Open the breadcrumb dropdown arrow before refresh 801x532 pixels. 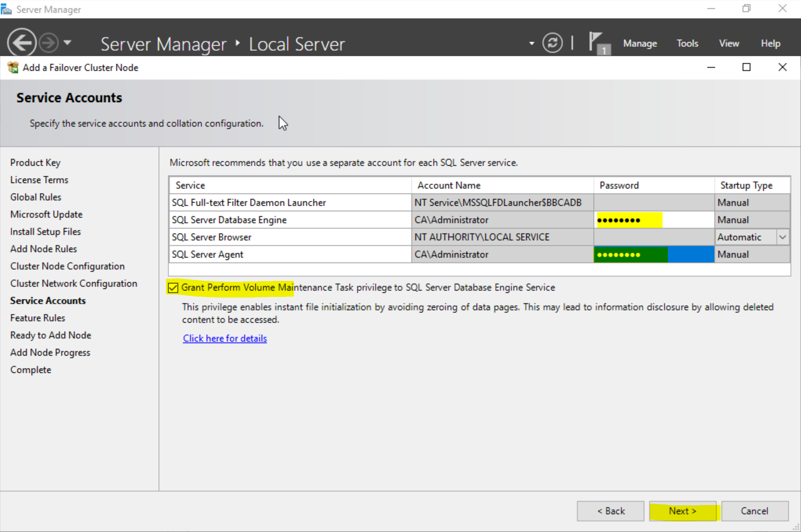point(532,43)
